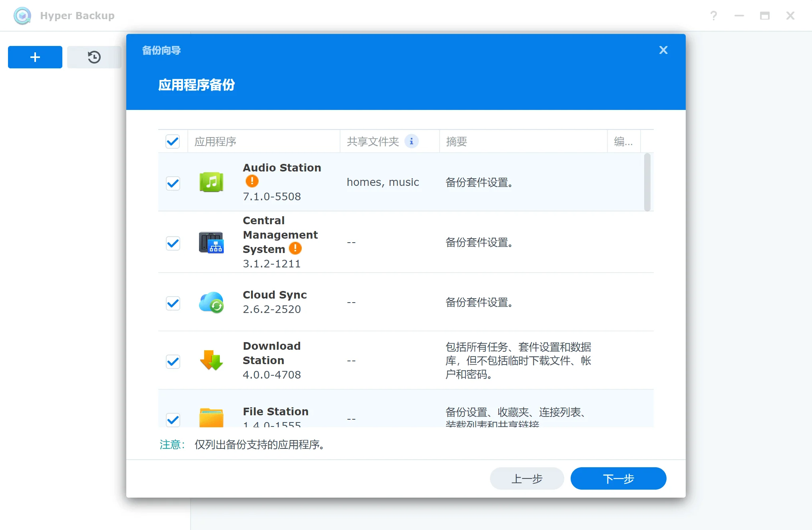Image resolution: width=812 pixels, height=530 pixels.
Task: Click Central Management System's warning icon
Action: coord(295,249)
